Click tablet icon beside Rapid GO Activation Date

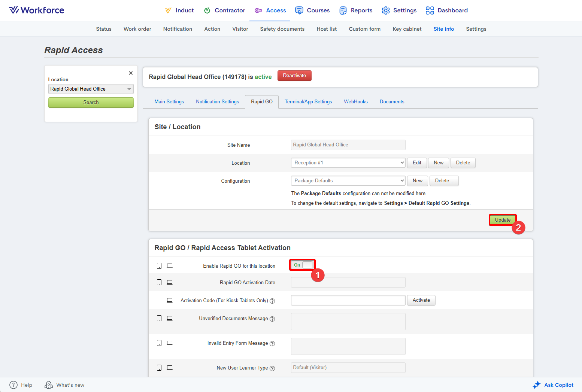159,282
